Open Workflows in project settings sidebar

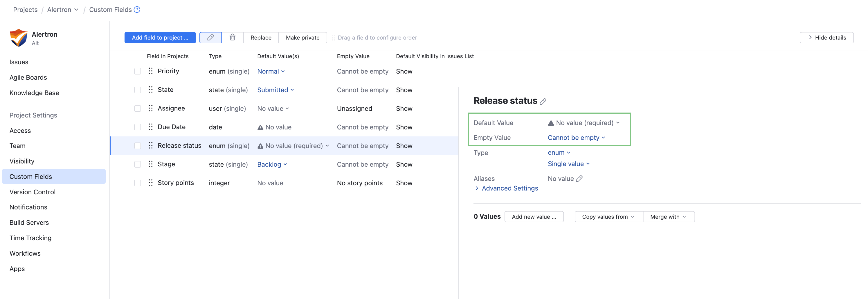(25, 253)
